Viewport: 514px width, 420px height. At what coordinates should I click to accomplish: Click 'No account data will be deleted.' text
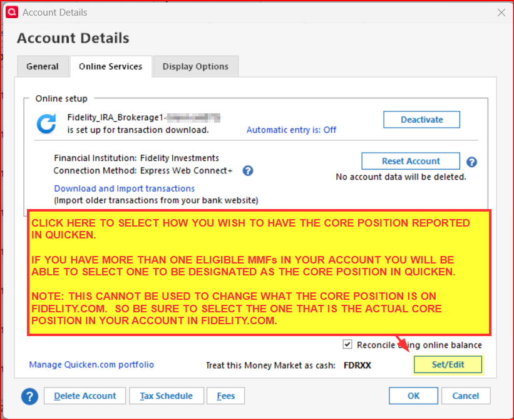pyautogui.click(x=401, y=177)
